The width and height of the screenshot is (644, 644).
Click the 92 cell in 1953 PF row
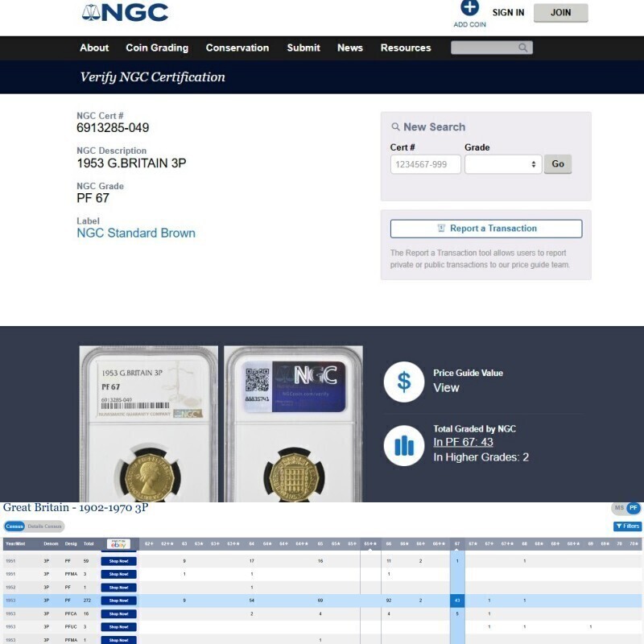point(389,601)
